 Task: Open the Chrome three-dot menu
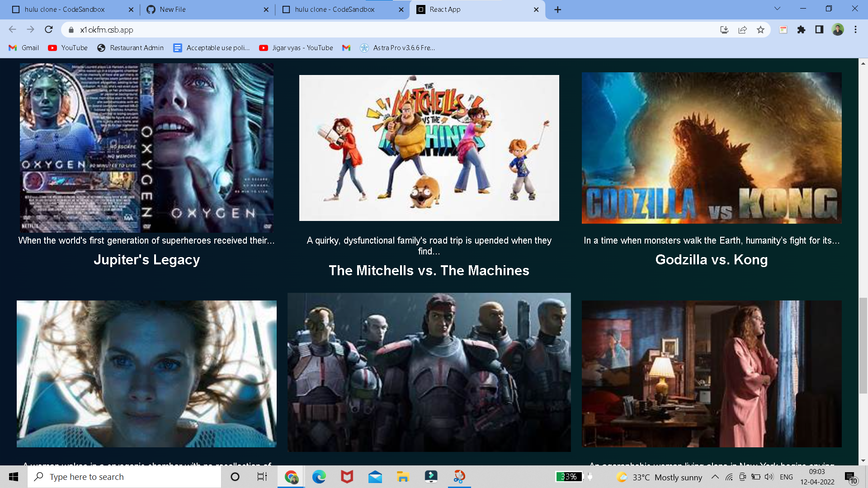click(855, 30)
